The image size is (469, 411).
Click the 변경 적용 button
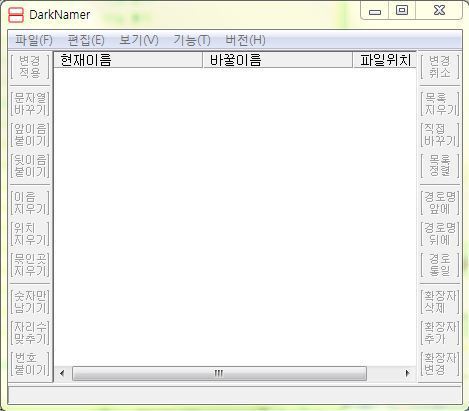[x=30, y=67]
